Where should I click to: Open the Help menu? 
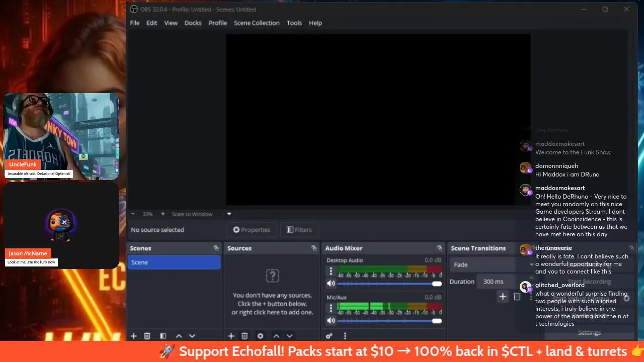tap(315, 23)
